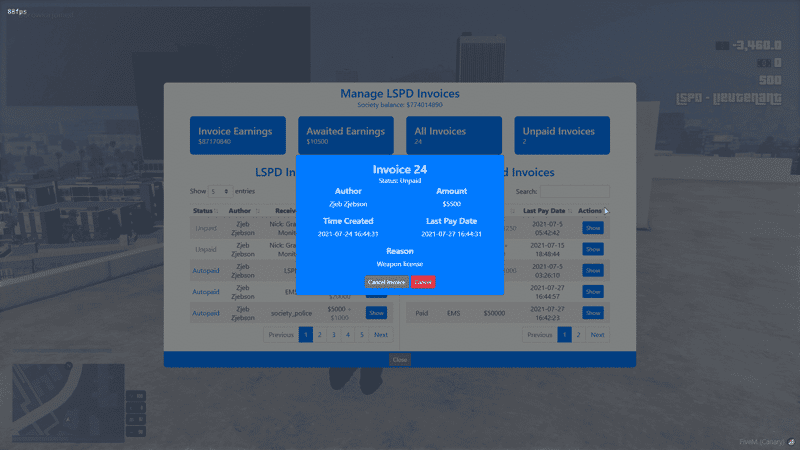Click the -3,460.0 cash HUD value
The image size is (800, 450).
[757, 45]
